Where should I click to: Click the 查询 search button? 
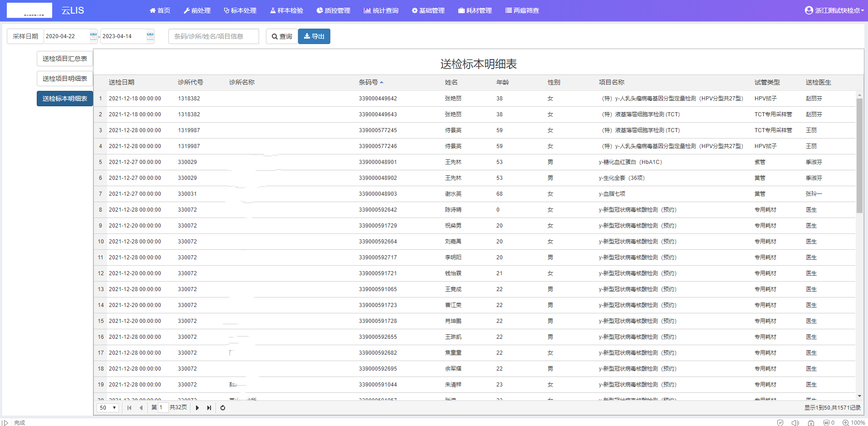[282, 36]
